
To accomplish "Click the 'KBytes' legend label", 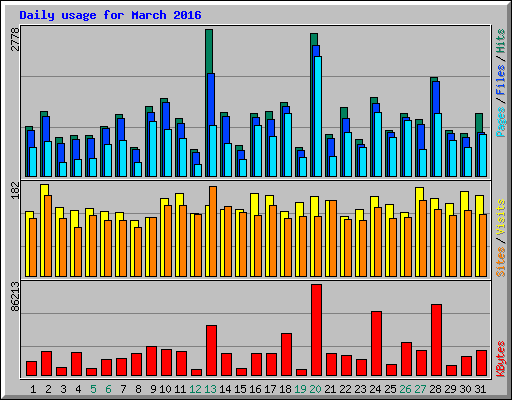I will point(500,359).
